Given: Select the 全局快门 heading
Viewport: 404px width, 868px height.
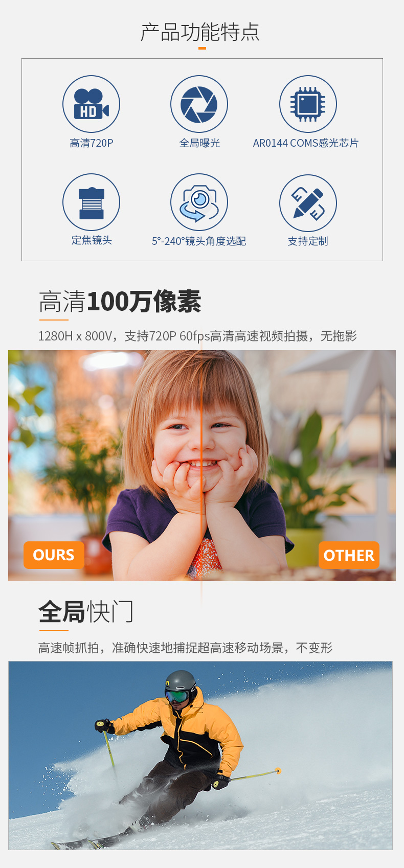Looking at the screenshot, I should (86, 612).
